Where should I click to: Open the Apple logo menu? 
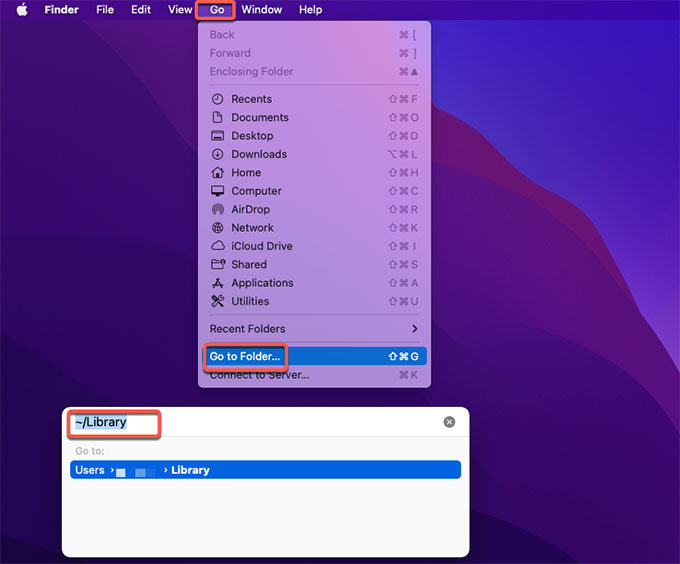click(x=22, y=10)
